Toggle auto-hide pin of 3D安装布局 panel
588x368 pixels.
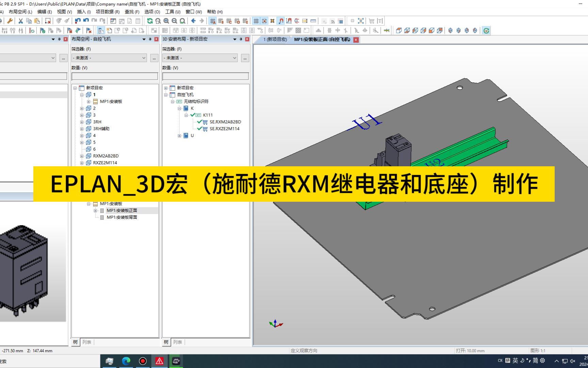[x=241, y=39]
